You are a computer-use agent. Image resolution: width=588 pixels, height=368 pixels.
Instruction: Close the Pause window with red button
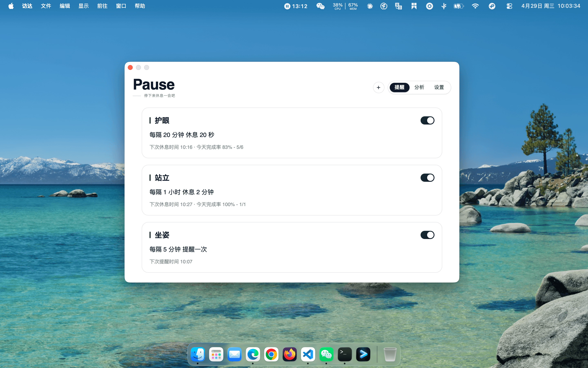[130, 67]
